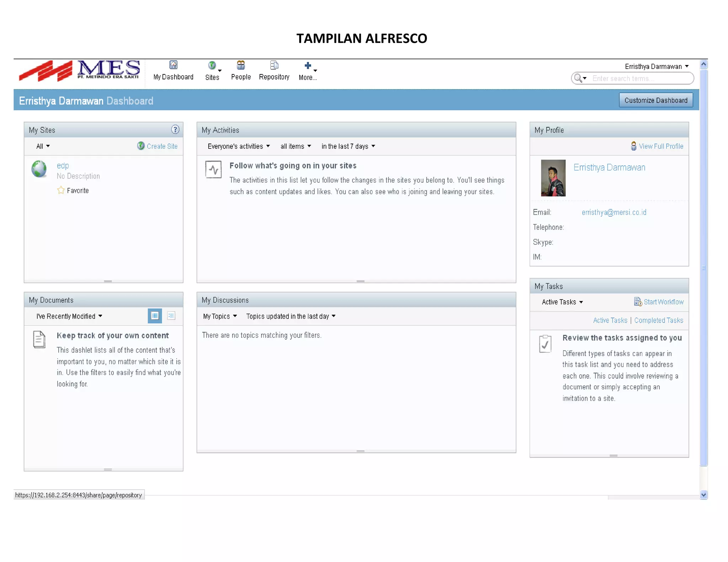Click in the Enter search terms field
Screen dimensions: 728x562
[x=639, y=78]
